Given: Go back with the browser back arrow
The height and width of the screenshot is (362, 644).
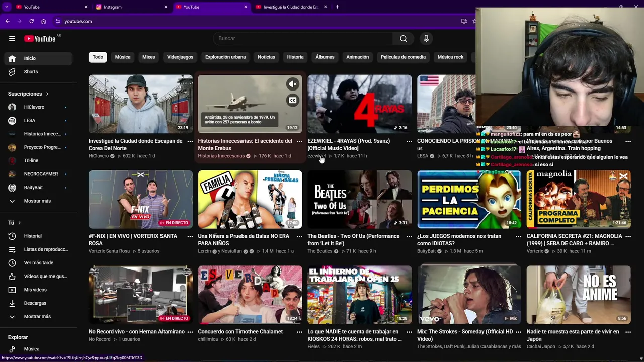Looking at the screenshot, I should point(8,21).
